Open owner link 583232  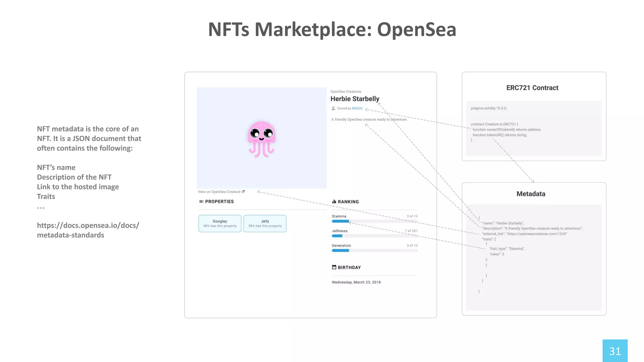coord(357,108)
